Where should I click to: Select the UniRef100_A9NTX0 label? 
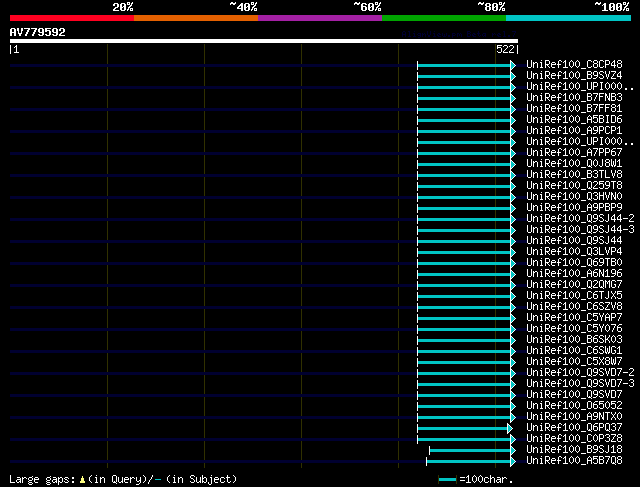click(574, 417)
